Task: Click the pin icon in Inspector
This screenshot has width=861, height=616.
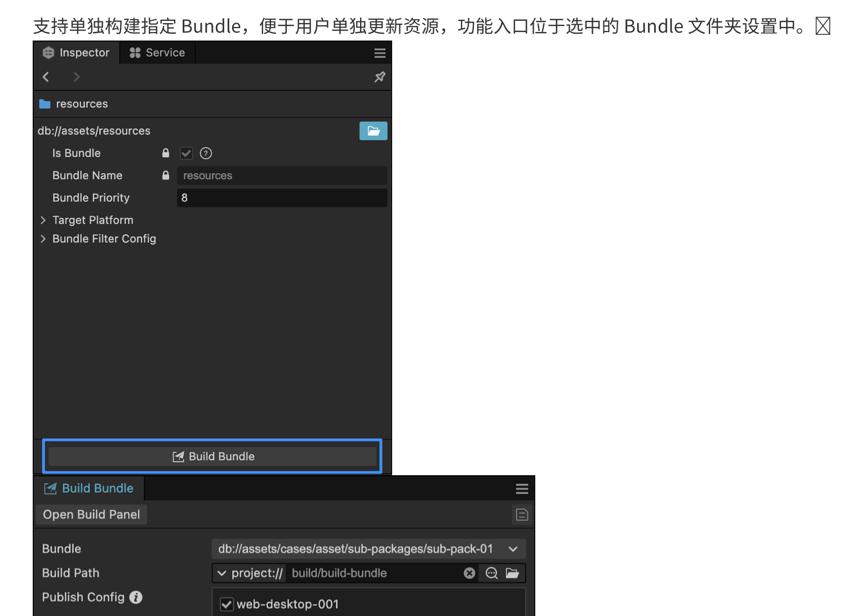Action: pos(380,77)
